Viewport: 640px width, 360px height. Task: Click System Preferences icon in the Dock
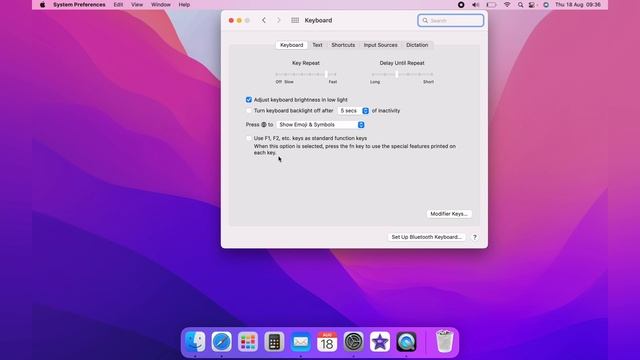(353, 342)
